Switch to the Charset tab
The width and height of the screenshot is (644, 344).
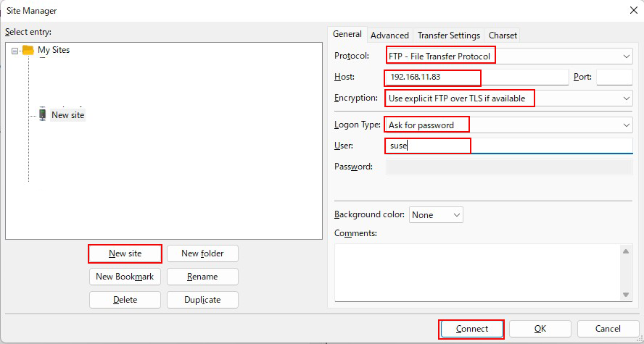click(x=503, y=35)
